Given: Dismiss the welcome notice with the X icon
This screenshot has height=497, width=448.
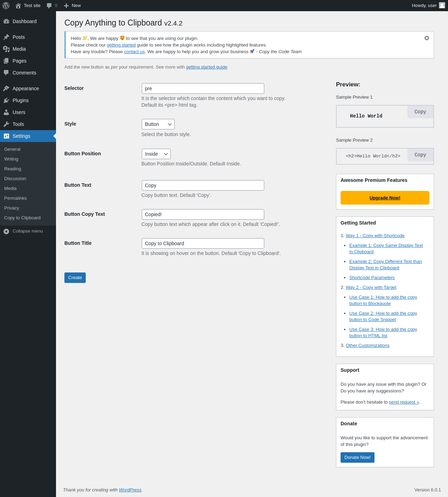Looking at the screenshot, I should [427, 38].
